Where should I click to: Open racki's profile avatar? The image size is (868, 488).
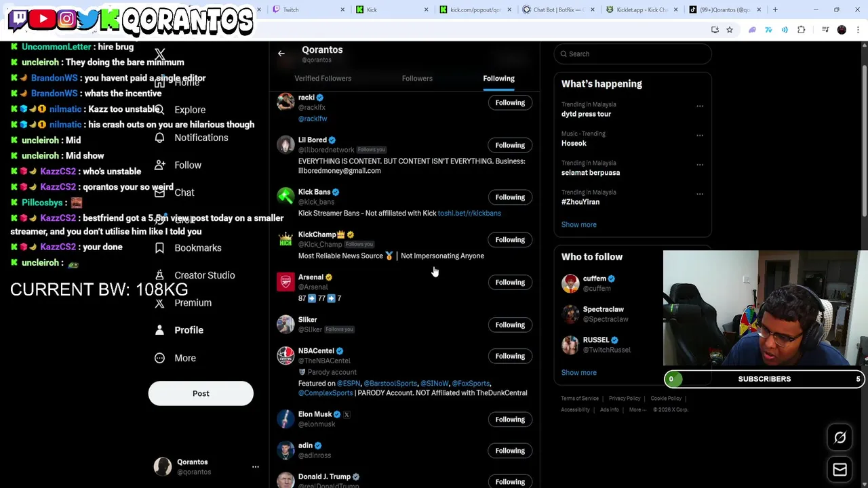click(x=285, y=102)
